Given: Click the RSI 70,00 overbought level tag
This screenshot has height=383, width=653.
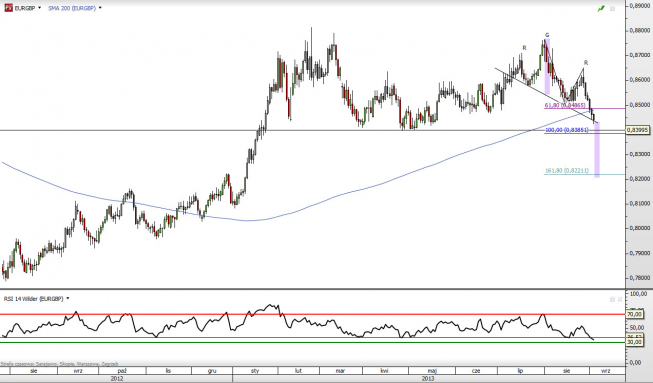Looking at the screenshot, I should tap(635, 314).
